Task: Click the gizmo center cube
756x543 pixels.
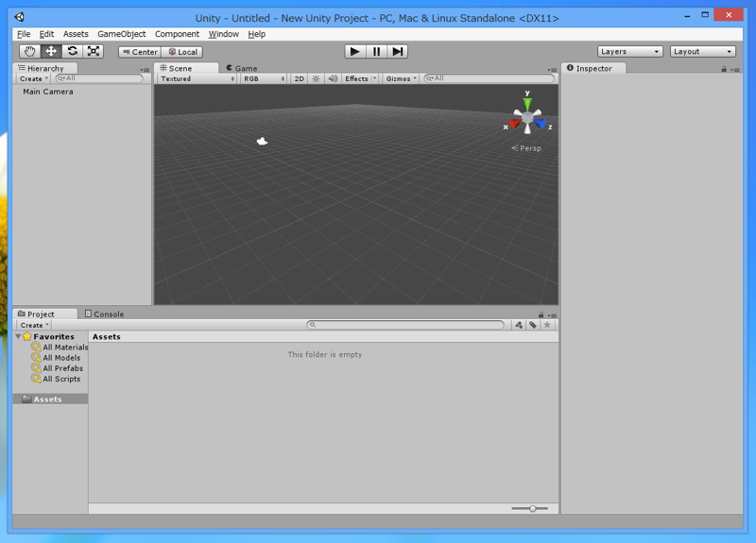Action: point(527,117)
